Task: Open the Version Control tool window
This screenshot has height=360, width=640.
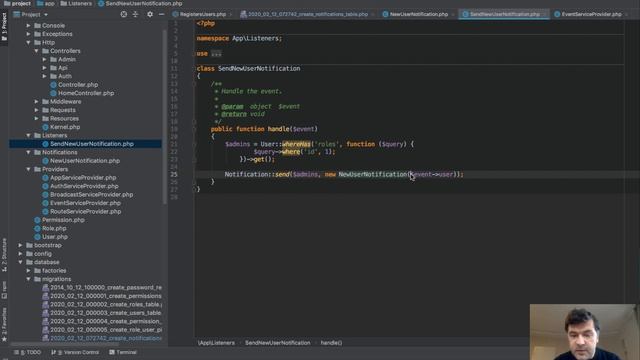Action: coord(76,352)
